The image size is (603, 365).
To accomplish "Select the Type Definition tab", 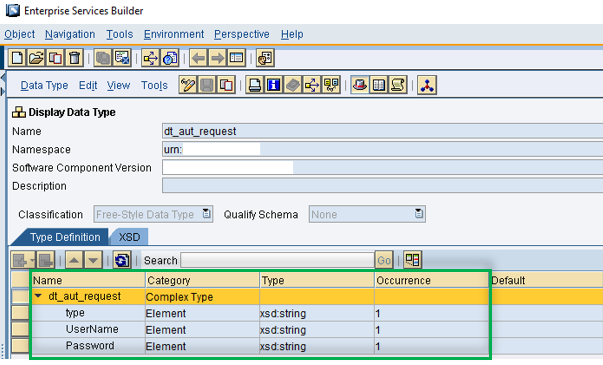I will pyautogui.click(x=65, y=237).
